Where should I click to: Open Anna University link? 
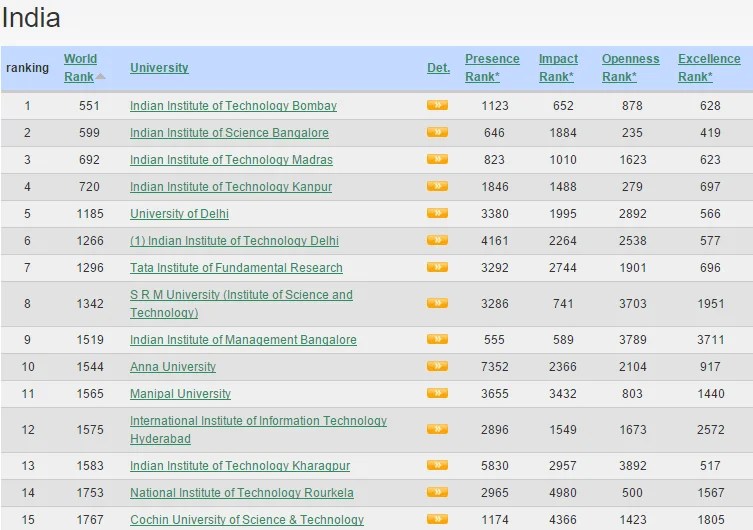point(173,366)
